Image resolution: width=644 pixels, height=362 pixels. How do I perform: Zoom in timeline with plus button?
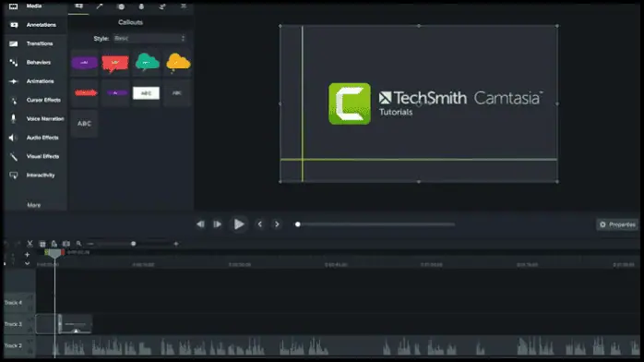point(176,244)
